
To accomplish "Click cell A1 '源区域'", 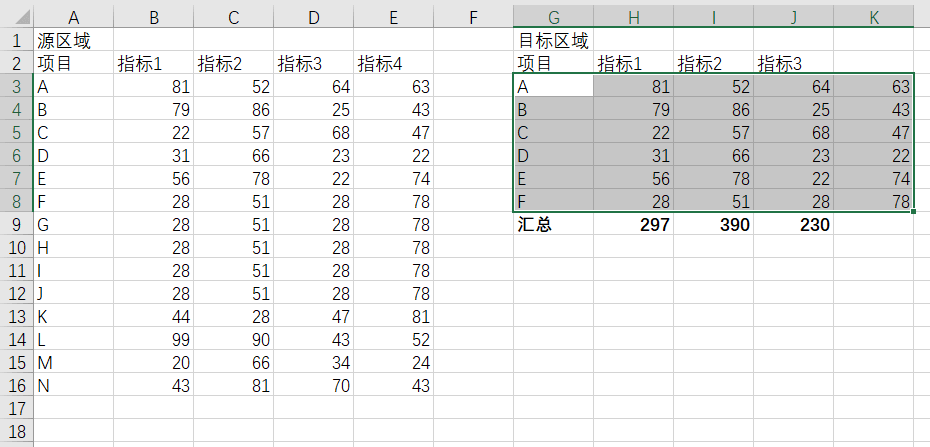I will 74,41.
